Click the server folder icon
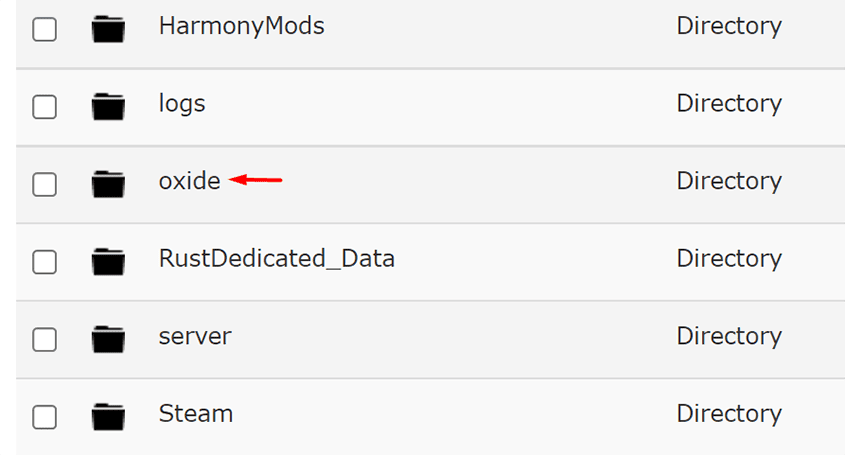Screen dimensions: 845x455 point(108,339)
